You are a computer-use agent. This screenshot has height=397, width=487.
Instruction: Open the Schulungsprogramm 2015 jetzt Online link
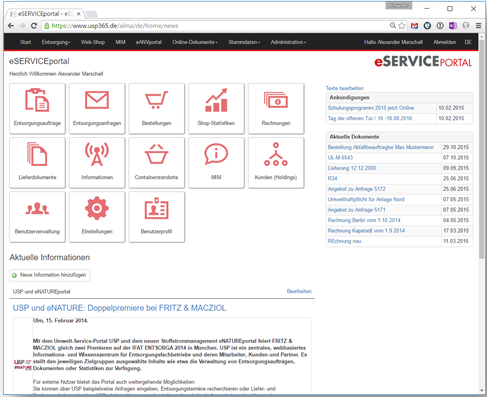click(x=371, y=108)
